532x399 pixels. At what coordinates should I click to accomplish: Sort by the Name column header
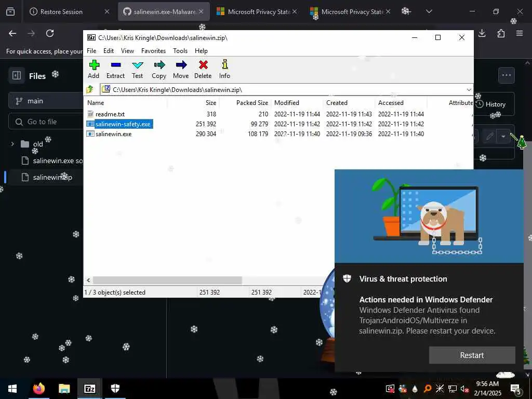coord(126,103)
